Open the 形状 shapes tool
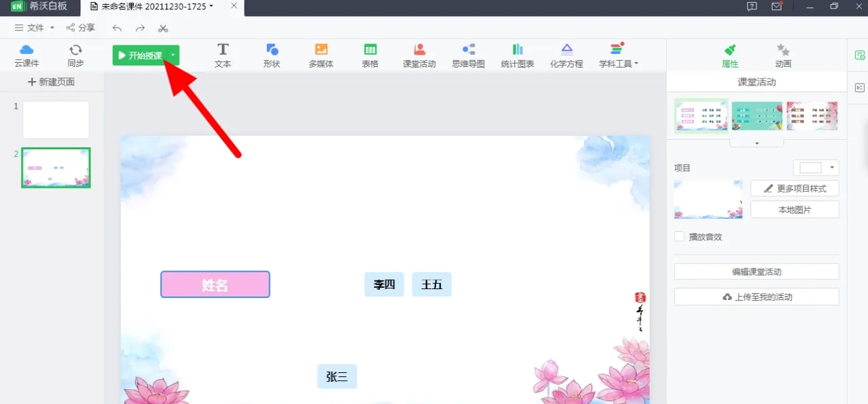Screen dimensions: 868x404 click(272, 55)
